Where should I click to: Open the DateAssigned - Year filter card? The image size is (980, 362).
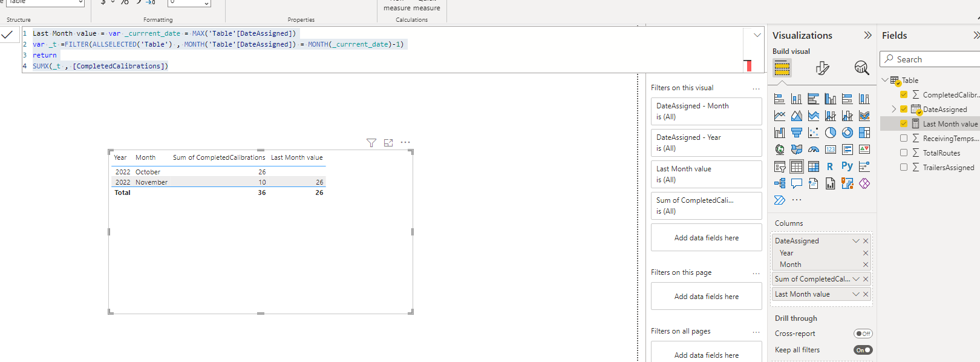(707, 143)
